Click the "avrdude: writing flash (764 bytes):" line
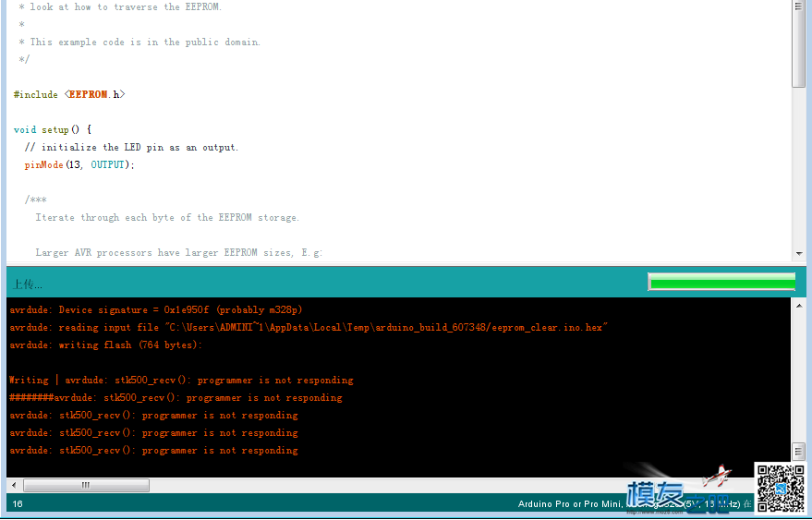The height and width of the screenshot is (520, 812). coord(105,345)
